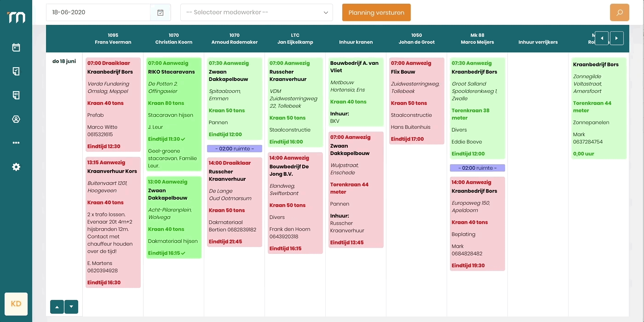Click 'Inhuur: BKV' text
This screenshot has width=644, height=322.
tap(339, 117)
